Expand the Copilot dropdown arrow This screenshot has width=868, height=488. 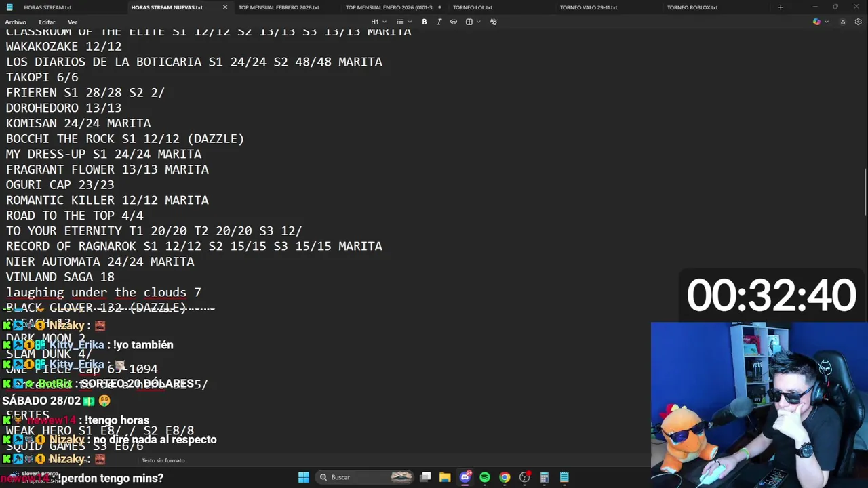825,22
